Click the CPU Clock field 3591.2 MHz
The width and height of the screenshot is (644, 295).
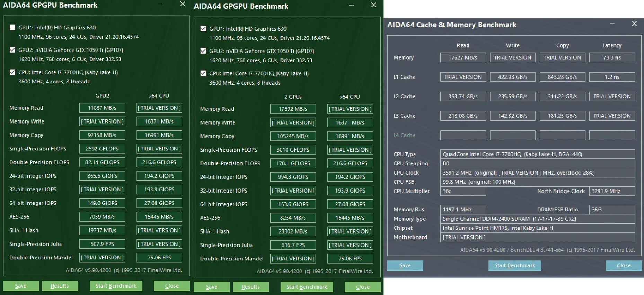[x=538, y=173]
